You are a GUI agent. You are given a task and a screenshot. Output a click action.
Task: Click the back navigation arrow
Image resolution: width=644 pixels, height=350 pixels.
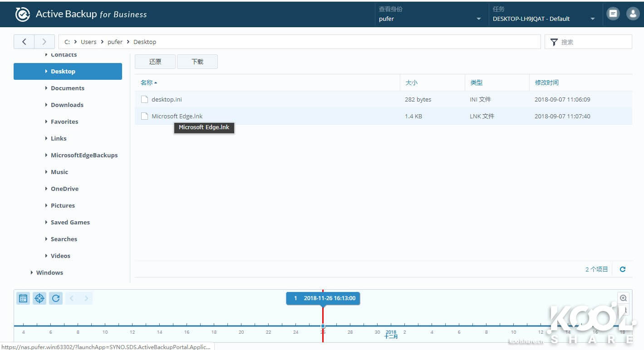coord(24,42)
